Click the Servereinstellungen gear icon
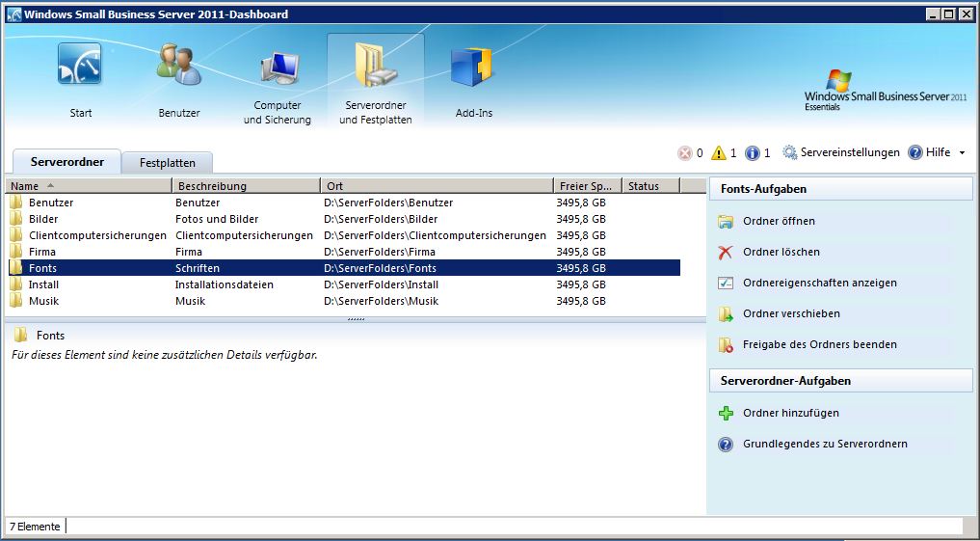This screenshot has height=541, width=980. pos(790,152)
